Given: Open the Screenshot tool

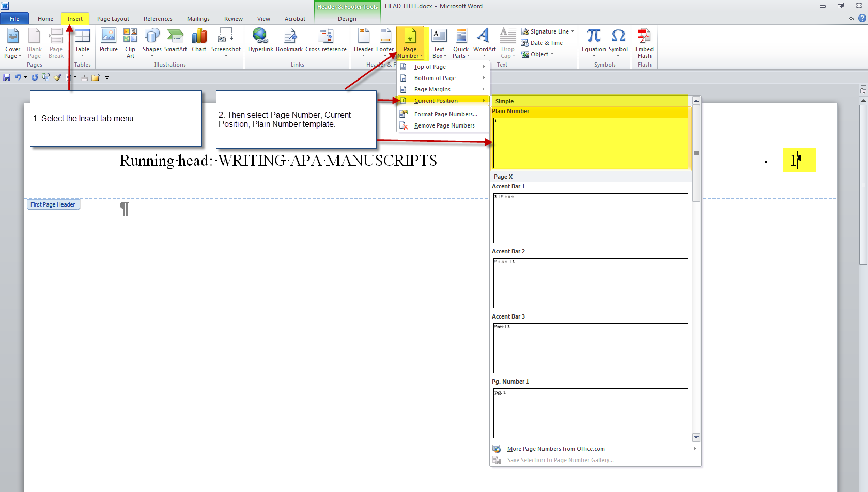Looking at the screenshot, I should [226, 43].
